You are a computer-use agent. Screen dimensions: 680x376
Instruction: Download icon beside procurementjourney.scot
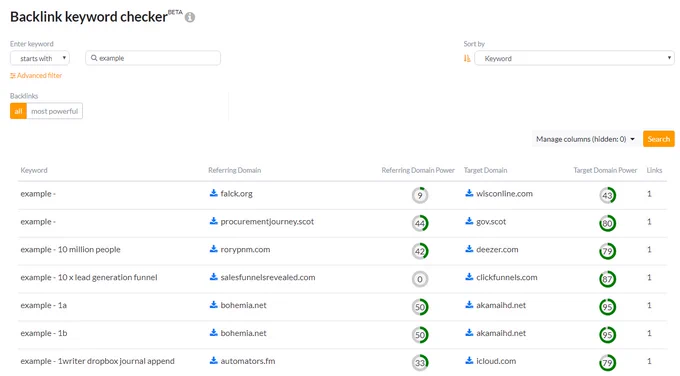pyautogui.click(x=213, y=221)
